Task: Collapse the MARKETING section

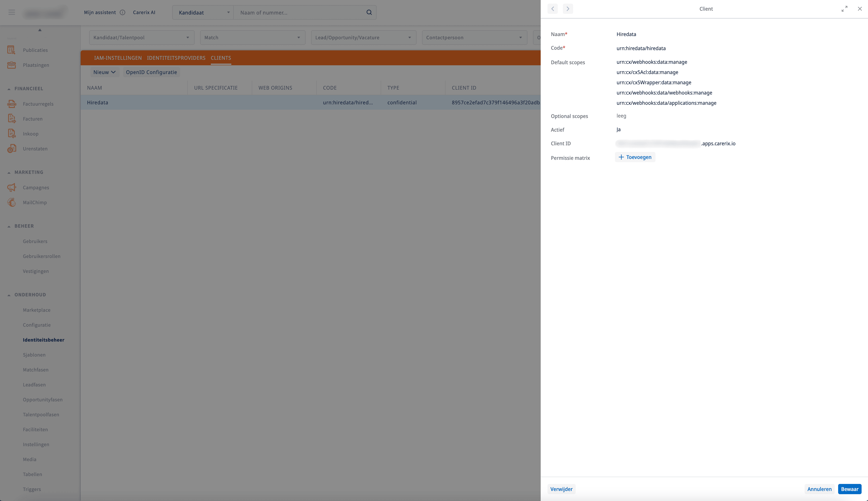Action: 9,172
